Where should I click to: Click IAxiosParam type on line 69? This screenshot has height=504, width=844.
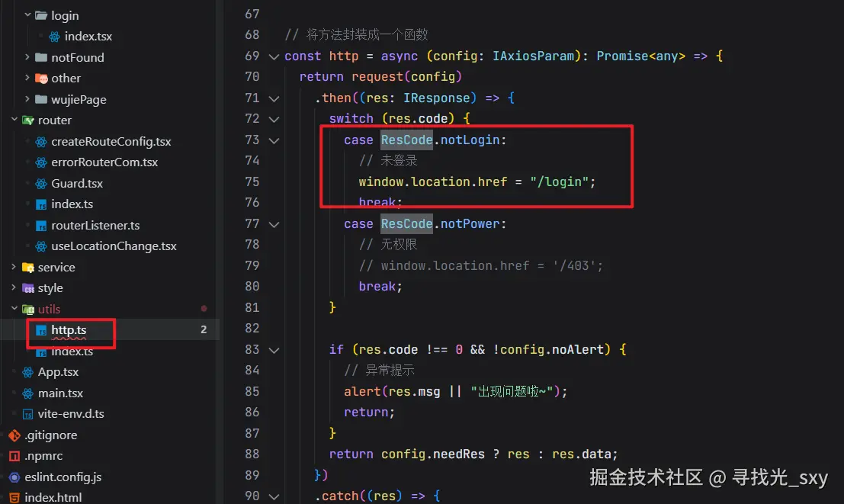click(533, 56)
